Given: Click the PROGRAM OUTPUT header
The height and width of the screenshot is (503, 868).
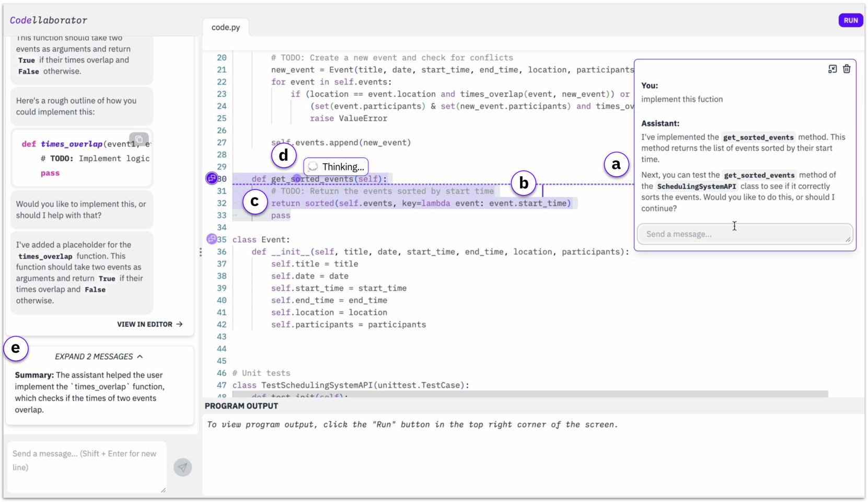Looking at the screenshot, I should coord(241,406).
